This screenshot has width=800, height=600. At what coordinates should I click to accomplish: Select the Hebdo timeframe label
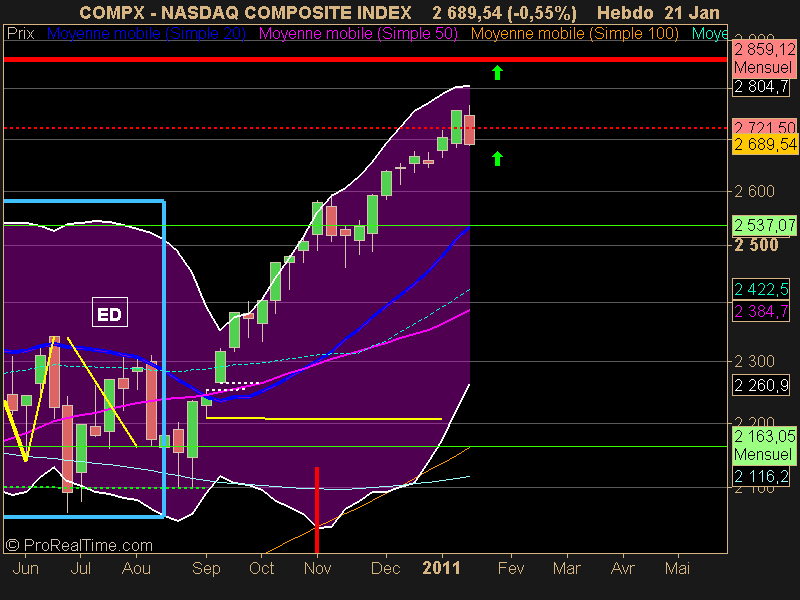pos(626,13)
